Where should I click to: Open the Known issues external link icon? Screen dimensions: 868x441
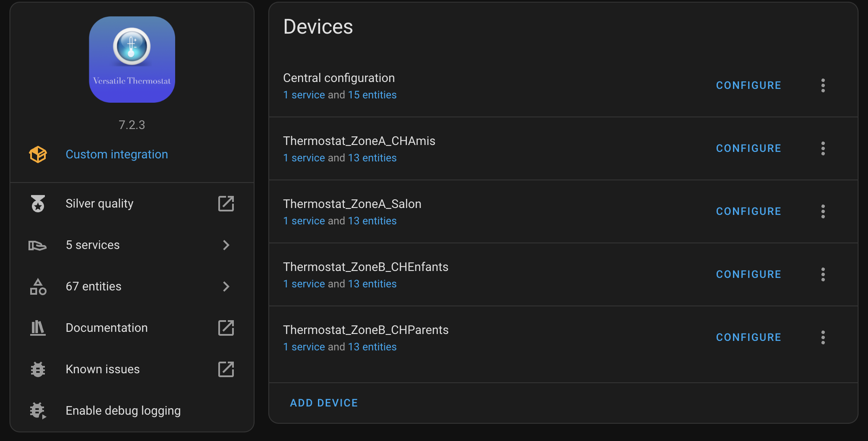coord(226,369)
